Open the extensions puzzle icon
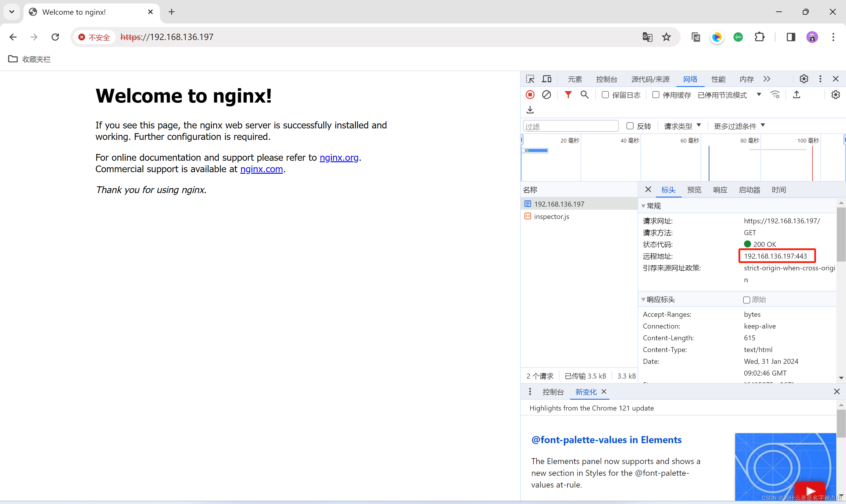The image size is (846, 504). [759, 37]
